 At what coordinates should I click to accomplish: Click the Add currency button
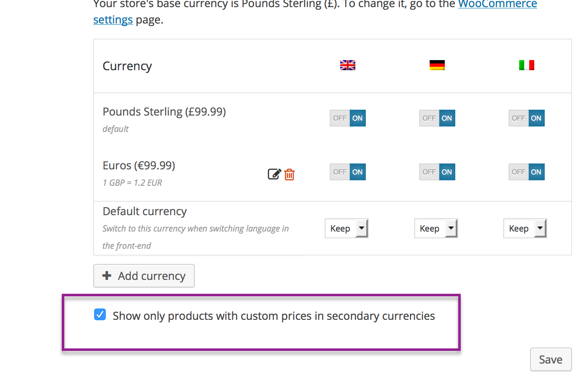[x=144, y=276]
